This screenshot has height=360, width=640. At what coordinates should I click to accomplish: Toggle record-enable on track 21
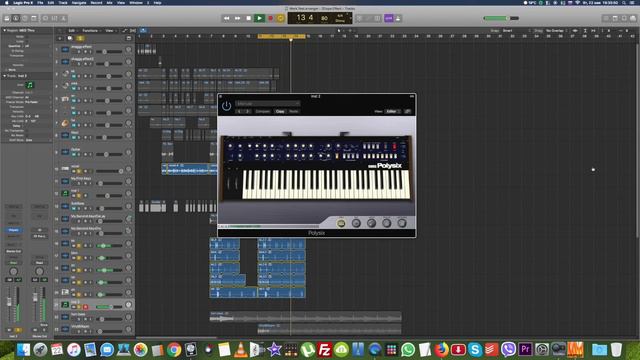click(85, 307)
